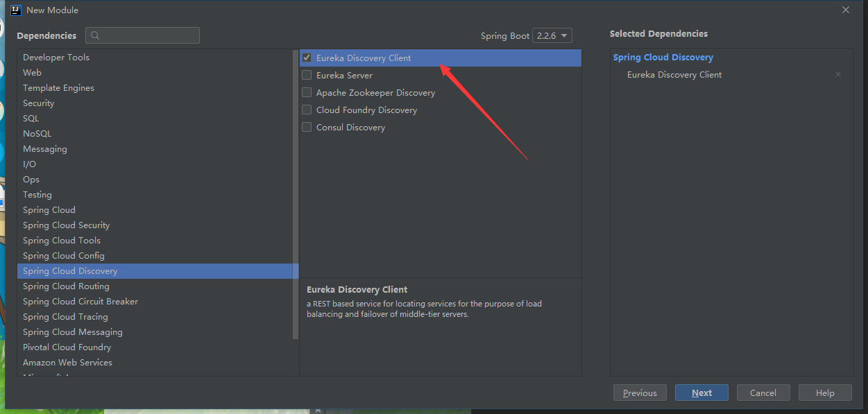Screen dimensions: 868x414
Task: Close the New Module dialog
Action: point(845,10)
